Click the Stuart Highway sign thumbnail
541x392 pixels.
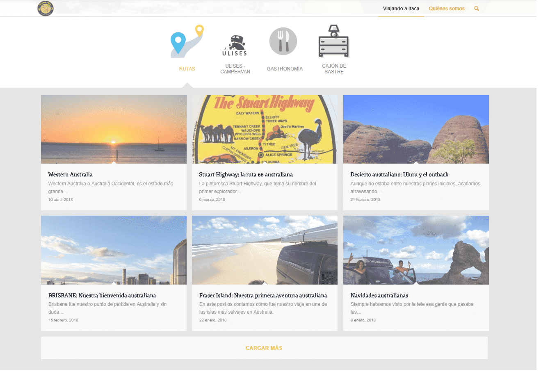tap(265, 129)
